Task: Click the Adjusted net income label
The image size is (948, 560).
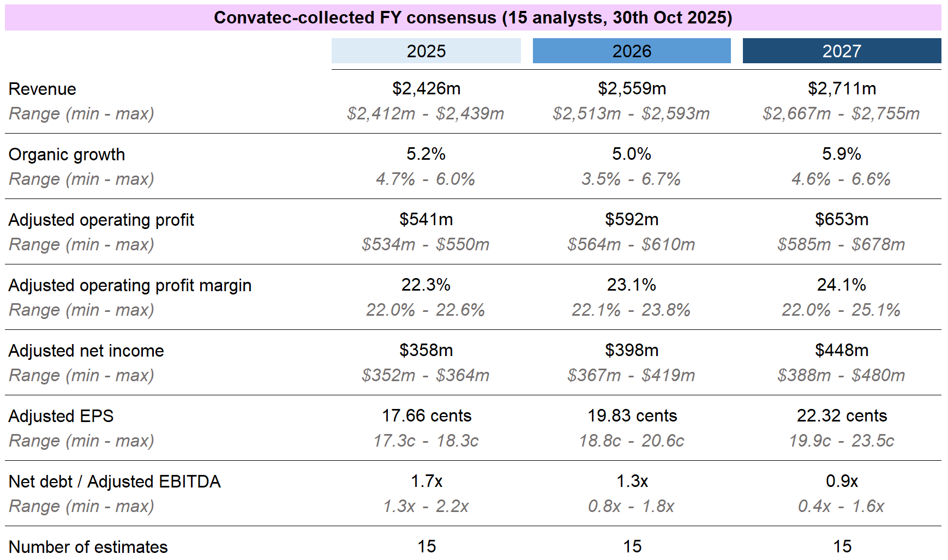Action: tap(86, 351)
